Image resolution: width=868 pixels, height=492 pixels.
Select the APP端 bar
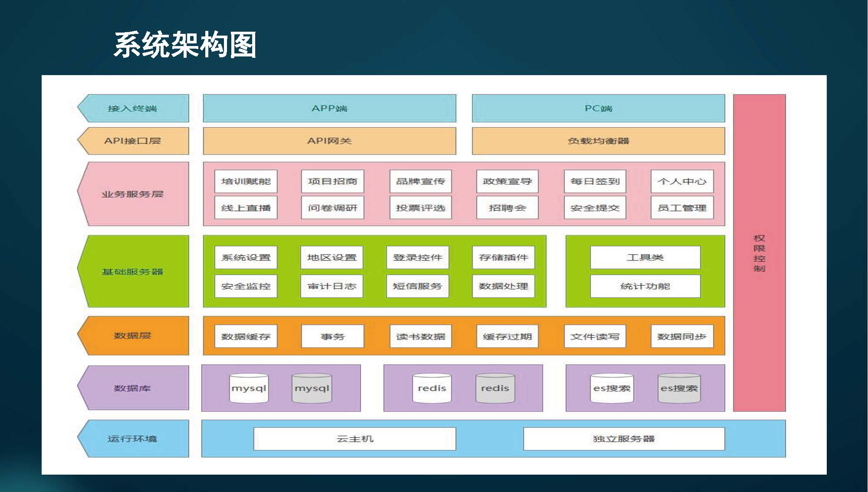tap(329, 108)
